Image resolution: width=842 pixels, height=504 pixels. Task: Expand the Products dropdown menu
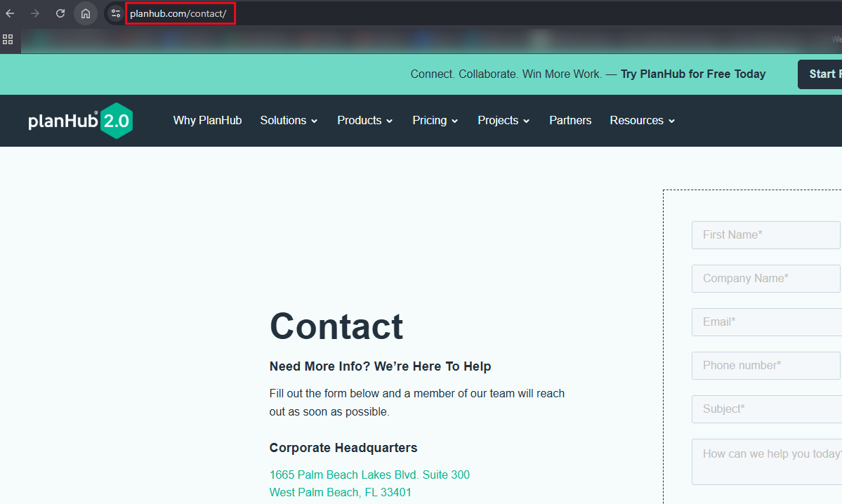point(364,120)
